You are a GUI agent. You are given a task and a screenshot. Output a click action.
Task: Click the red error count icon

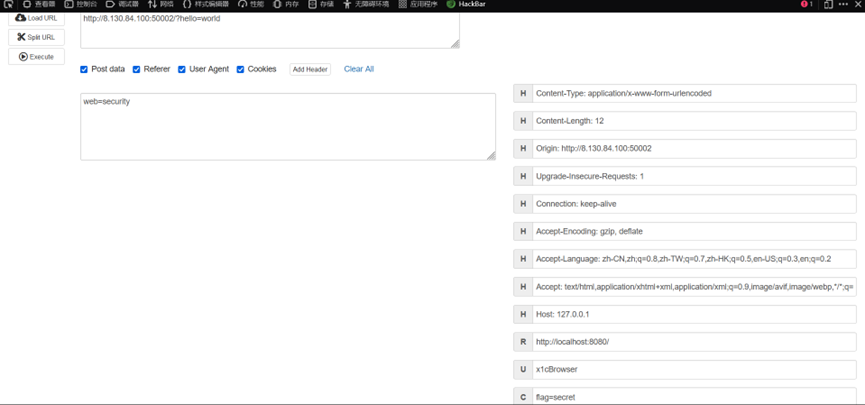[806, 4]
